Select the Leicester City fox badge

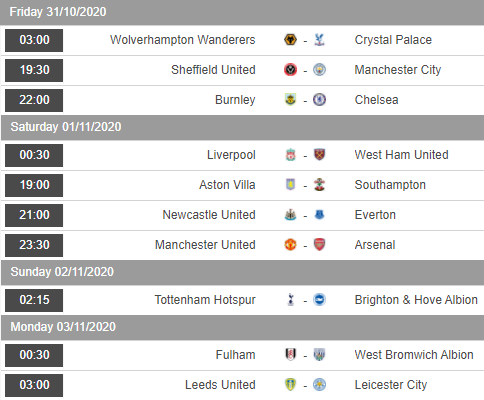[x=319, y=385]
